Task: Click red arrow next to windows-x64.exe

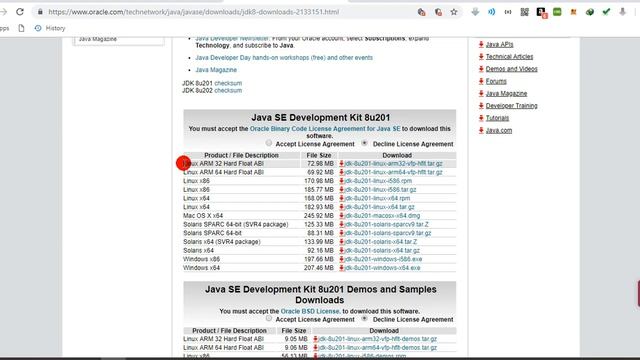Action: 342,268
